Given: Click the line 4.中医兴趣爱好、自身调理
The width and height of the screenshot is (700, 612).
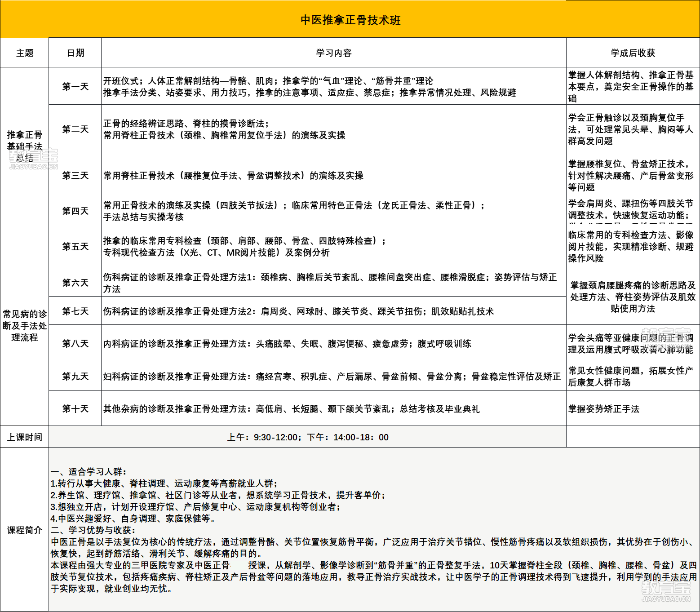Looking at the screenshot, I should coord(133,519).
